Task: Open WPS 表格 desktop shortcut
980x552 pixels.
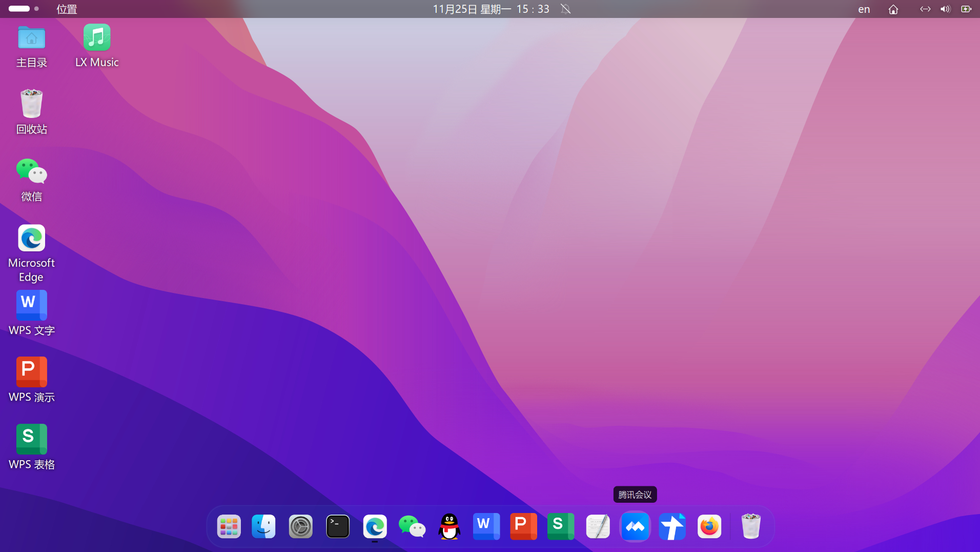Action: (31, 447)
